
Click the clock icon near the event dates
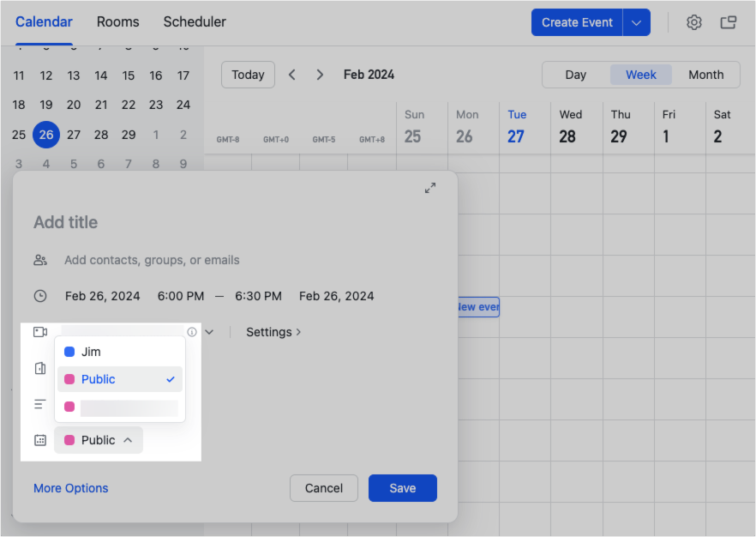[39, 295]
